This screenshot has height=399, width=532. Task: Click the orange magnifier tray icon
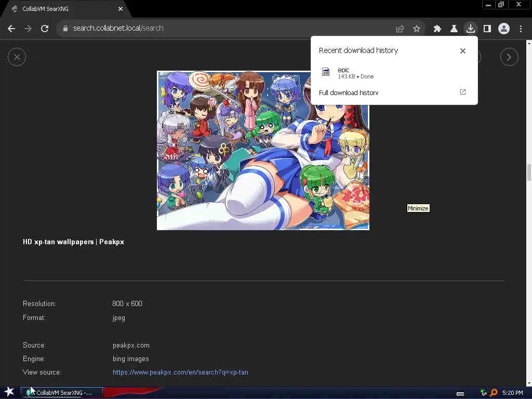[494, 393]
